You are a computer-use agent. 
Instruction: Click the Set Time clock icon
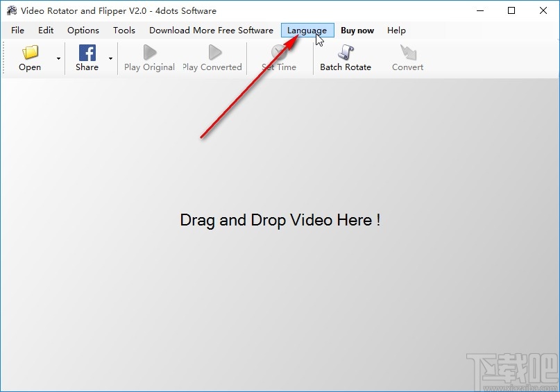click(279, 53)
